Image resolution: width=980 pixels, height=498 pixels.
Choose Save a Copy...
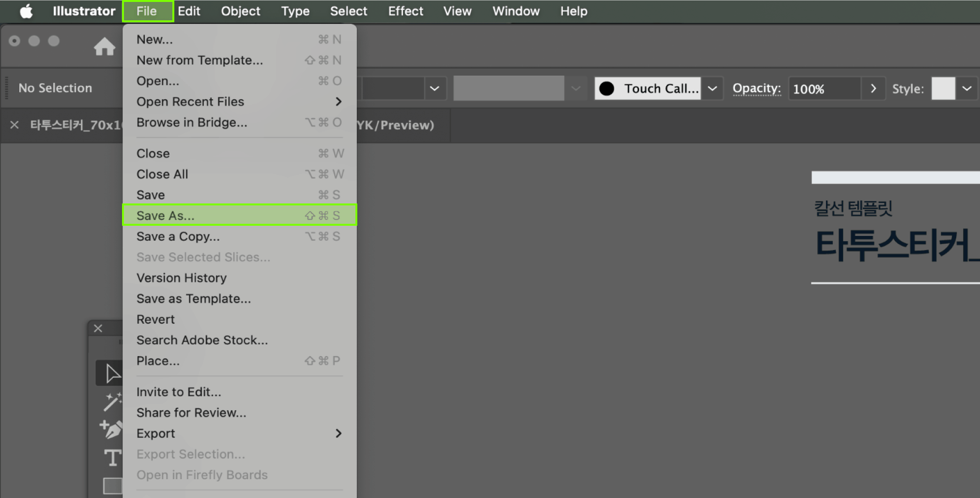240,236
